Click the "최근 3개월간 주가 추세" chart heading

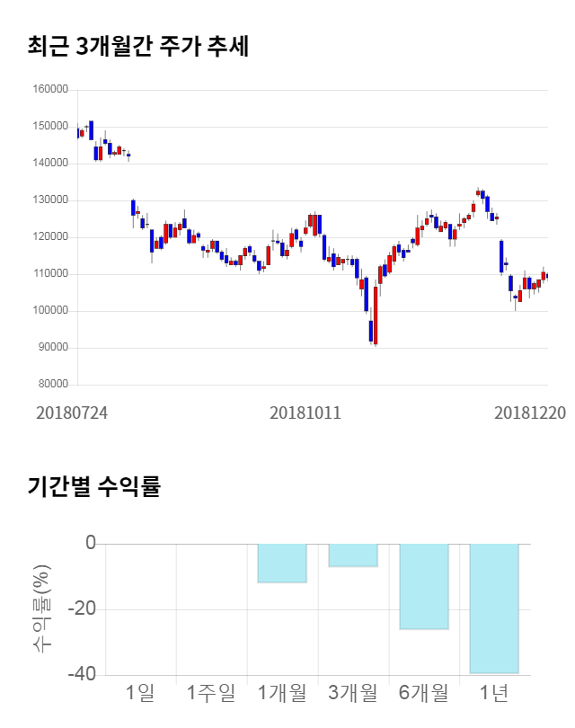[x=137, y=47]
